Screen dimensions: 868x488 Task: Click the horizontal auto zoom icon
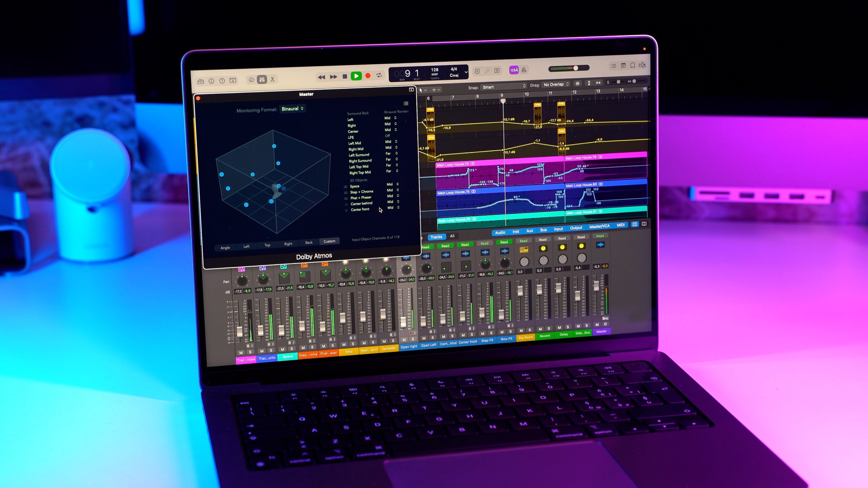point(598,83)
